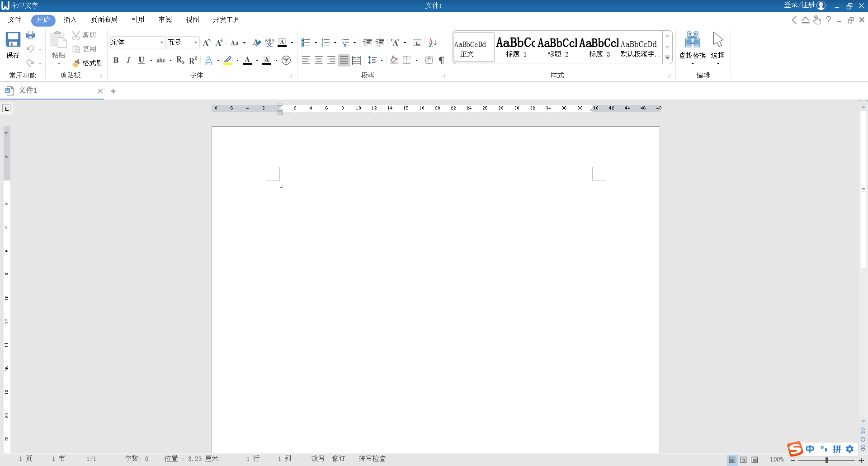Toggle bold formatting
The image size is (868, 466).
[x=116, y=60]
